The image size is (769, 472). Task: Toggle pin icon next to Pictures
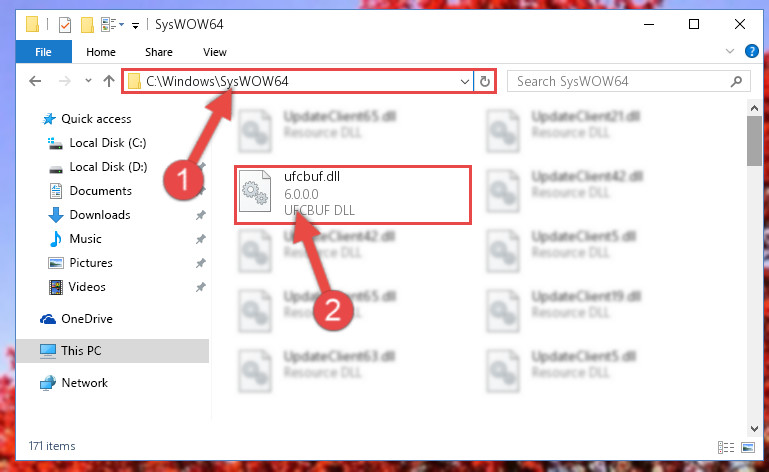201,263
